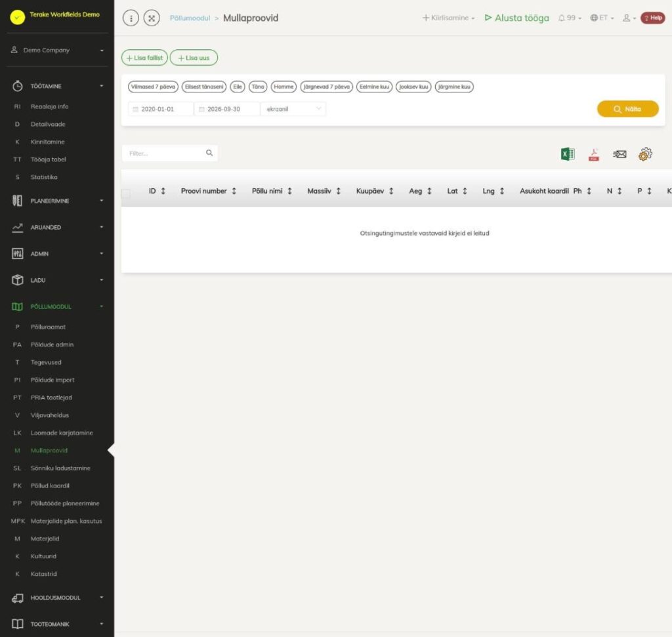Screen dimensions: 672x637
Task: Open table settings gear icon
Action: (645, 154)
